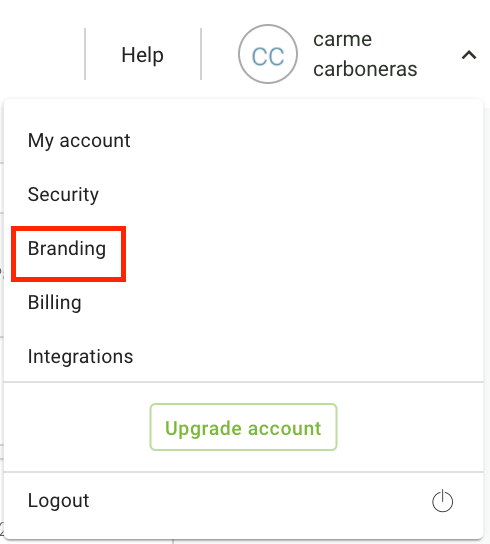Viewport: 490px width, 544px height.
Task: Click the power icon beside Logout
Action: pos(442,501)
